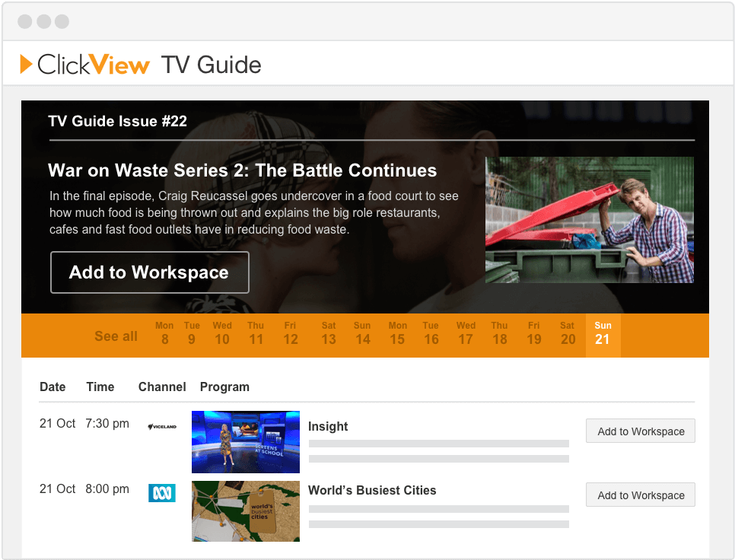Screen dimensions: 735x560
Task: Click the large featured Add to Workspace button
Action: [x=150, y=272]
